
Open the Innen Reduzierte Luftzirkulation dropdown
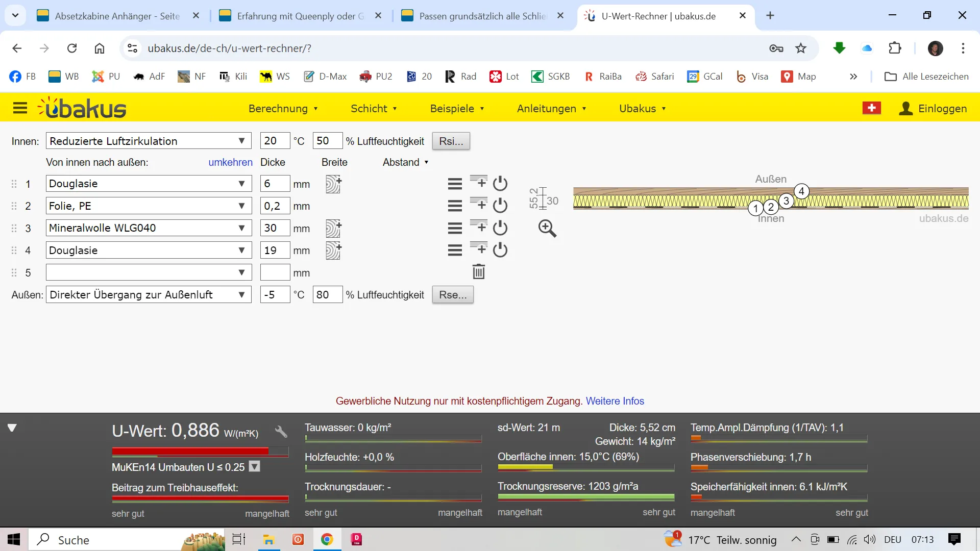148,141
